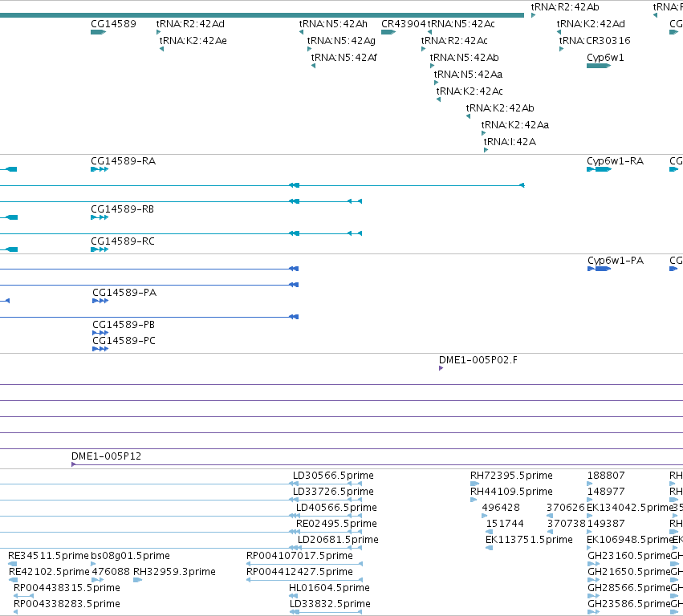This screenshot has width=683, height=616.
Task: Select EST RP004412427.5prime label
Action: (x=299, y=572)
